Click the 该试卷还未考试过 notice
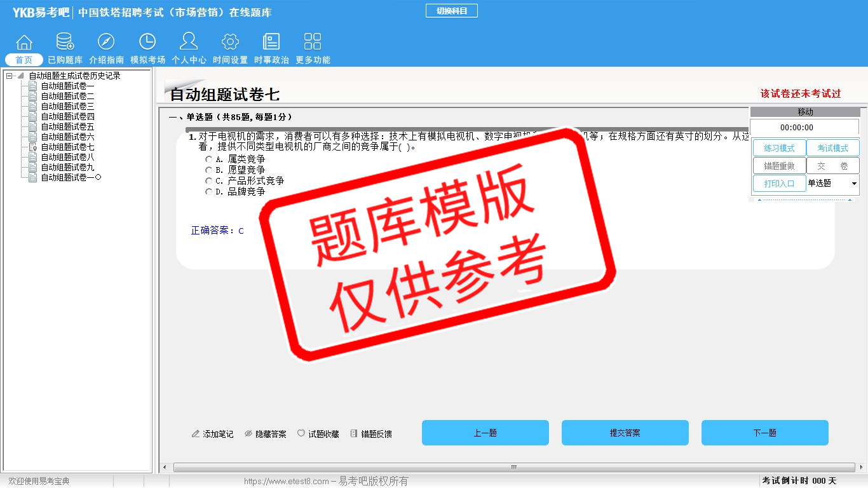Image resolution: width=868 pixels, height=488 pixels. [801, 93]
